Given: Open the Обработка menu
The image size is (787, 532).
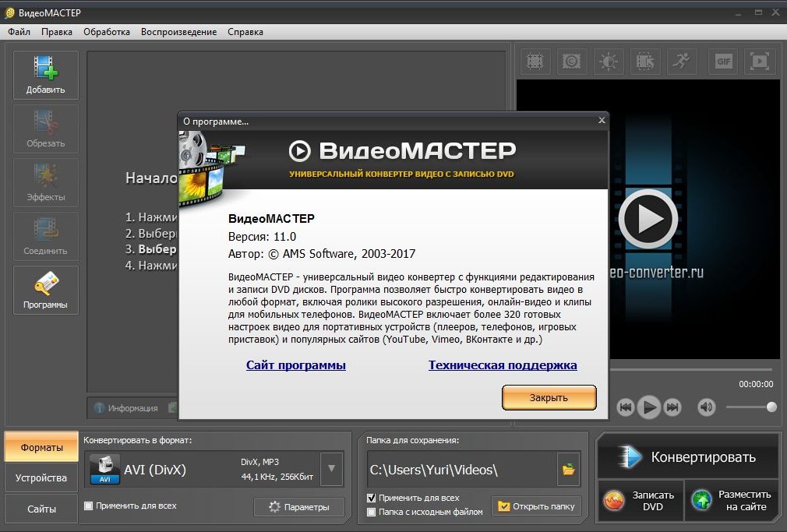Looking at the screenshot, I should coord(107,32).
